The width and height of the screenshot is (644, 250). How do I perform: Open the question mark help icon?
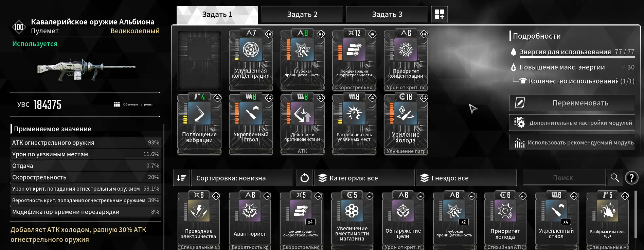[x=632, y=178]
